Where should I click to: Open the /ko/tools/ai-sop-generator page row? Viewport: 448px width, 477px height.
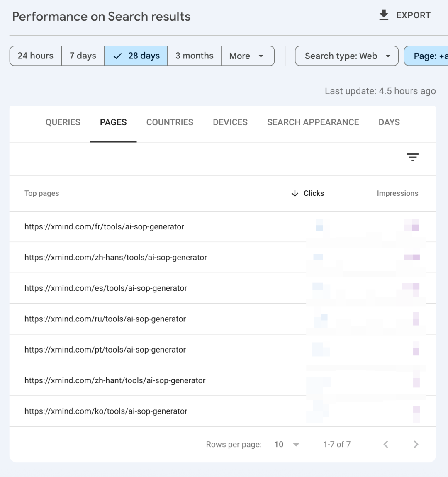[223, 411]
